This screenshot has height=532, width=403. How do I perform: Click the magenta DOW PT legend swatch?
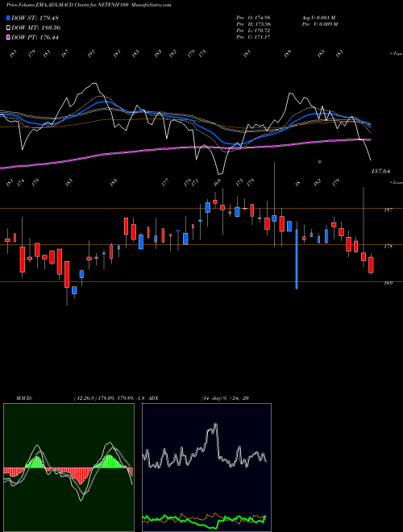(x=8, y=37)
